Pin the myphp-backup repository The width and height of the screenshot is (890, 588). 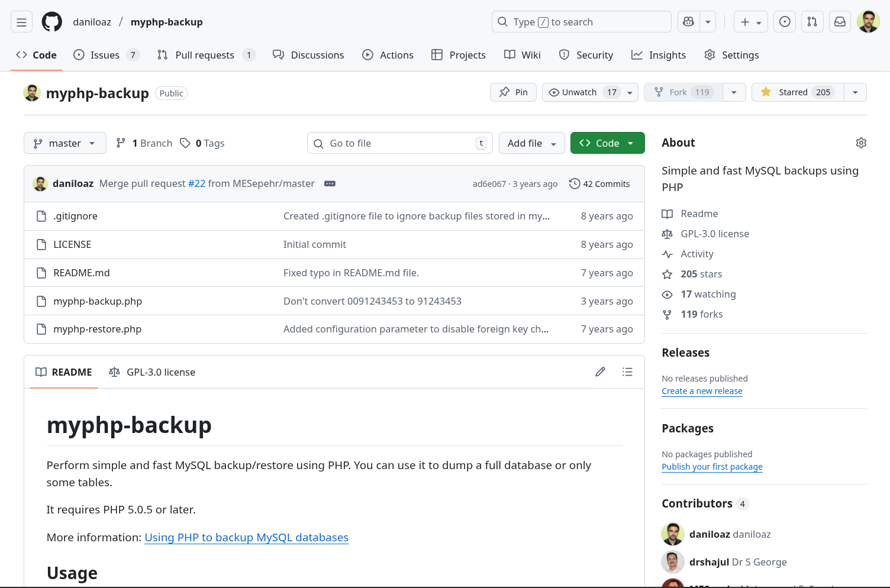point(512,92)
